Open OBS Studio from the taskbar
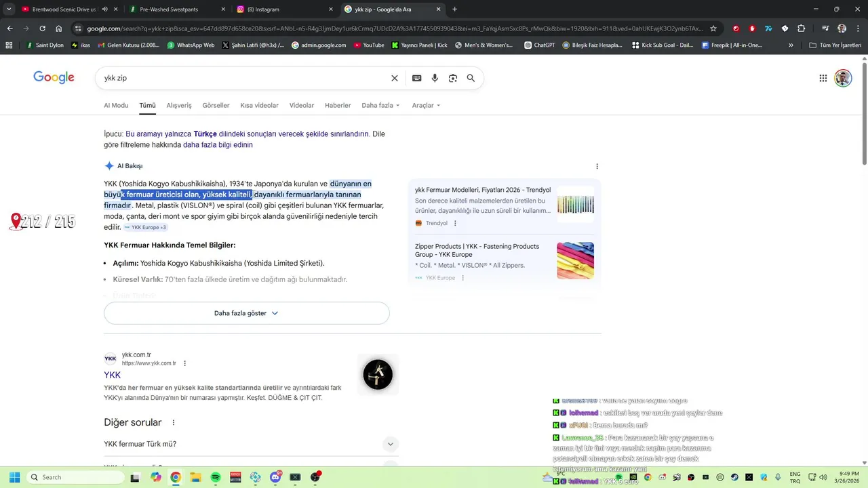 (x=315, y=477)
